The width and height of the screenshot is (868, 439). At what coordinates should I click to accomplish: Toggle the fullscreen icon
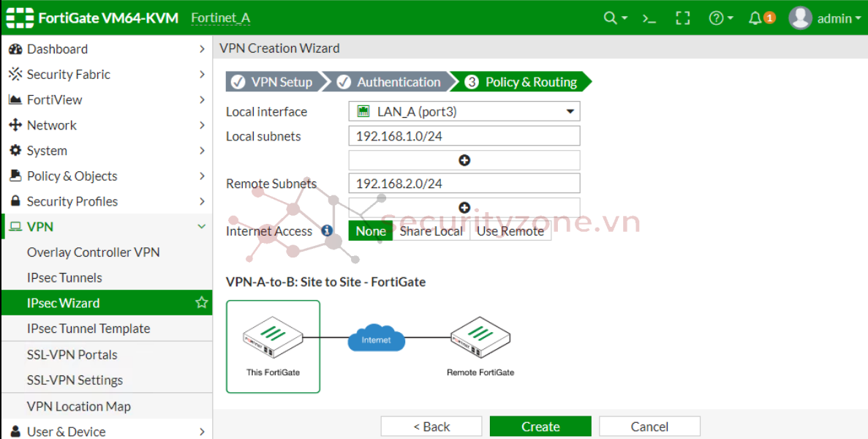click(x=683, y=18)
